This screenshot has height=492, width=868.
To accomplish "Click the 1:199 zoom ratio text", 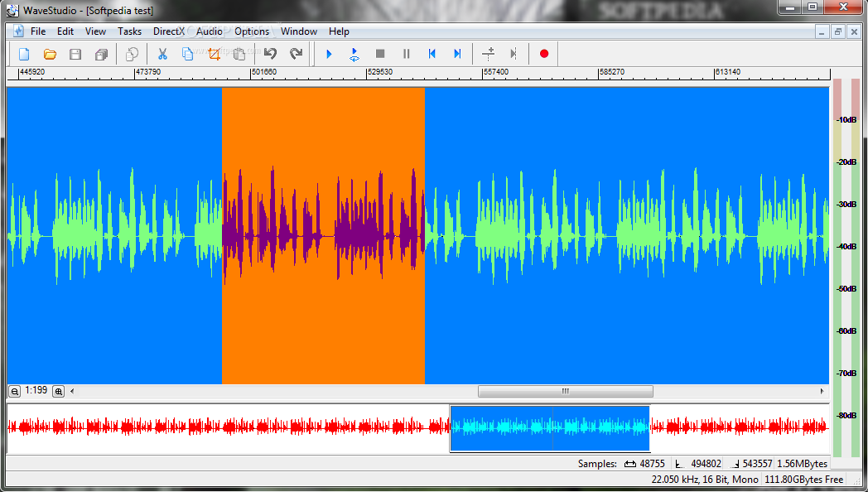I will click(36, 390).
